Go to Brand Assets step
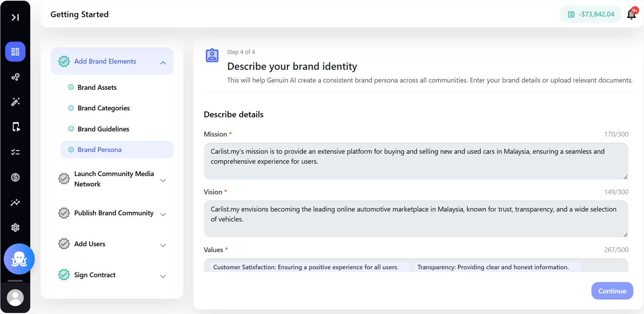Screen dimensions: 644x314 tap(97, 87)
